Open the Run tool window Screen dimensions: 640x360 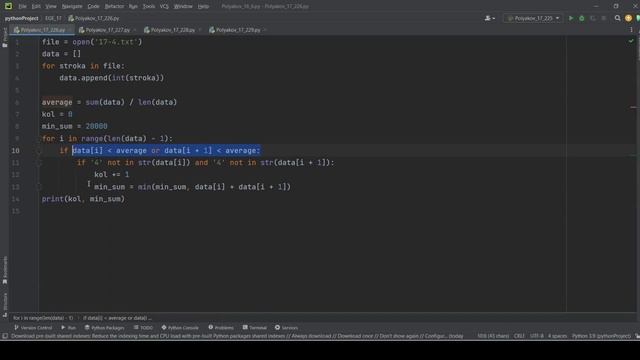point(69,327)
